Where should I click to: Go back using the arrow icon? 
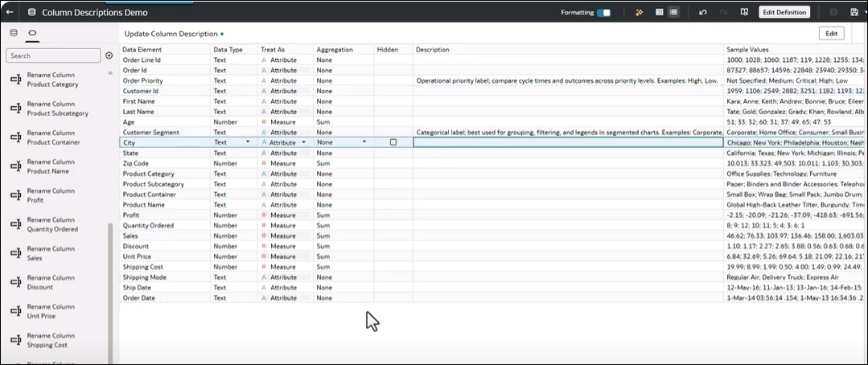point(10,12)
